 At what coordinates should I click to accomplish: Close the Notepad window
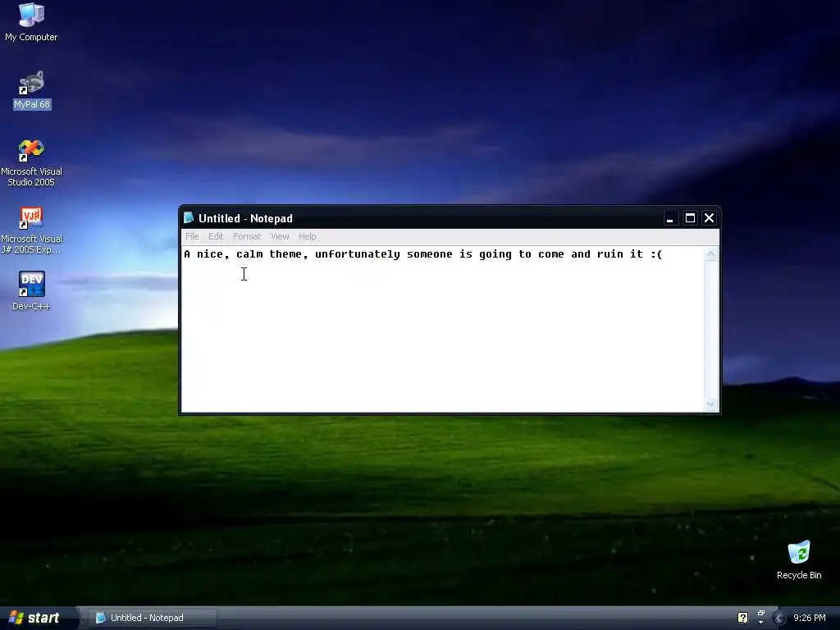(709, 218)
